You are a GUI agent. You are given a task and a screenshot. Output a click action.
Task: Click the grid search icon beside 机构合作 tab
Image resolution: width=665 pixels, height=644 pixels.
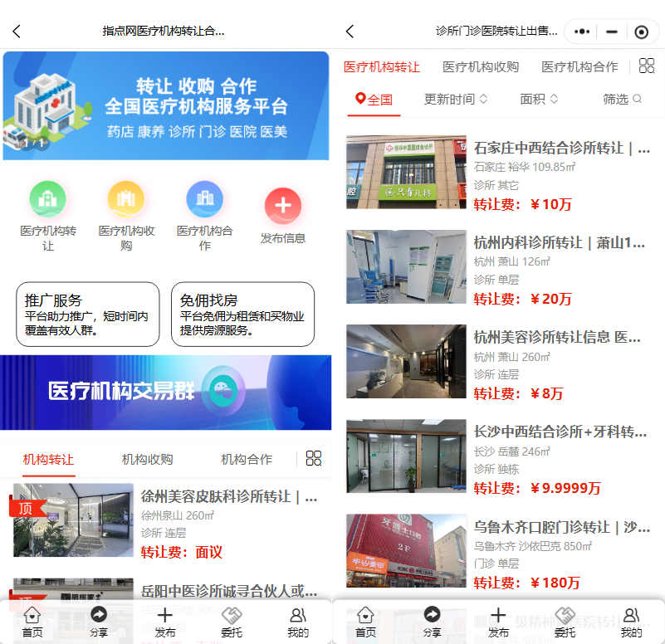tap(313, 459)
